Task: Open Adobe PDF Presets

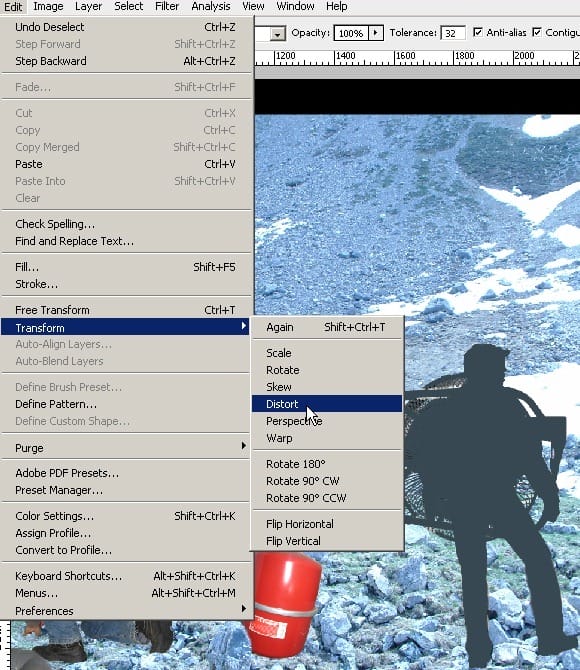Action: [125, 473]
